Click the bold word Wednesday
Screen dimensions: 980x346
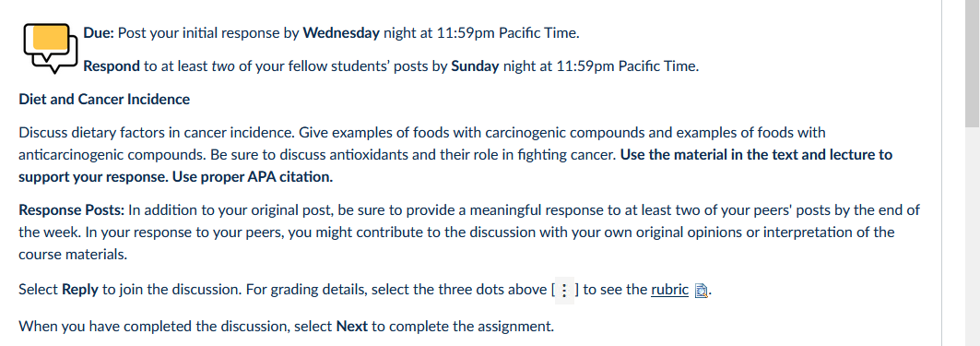341,32
